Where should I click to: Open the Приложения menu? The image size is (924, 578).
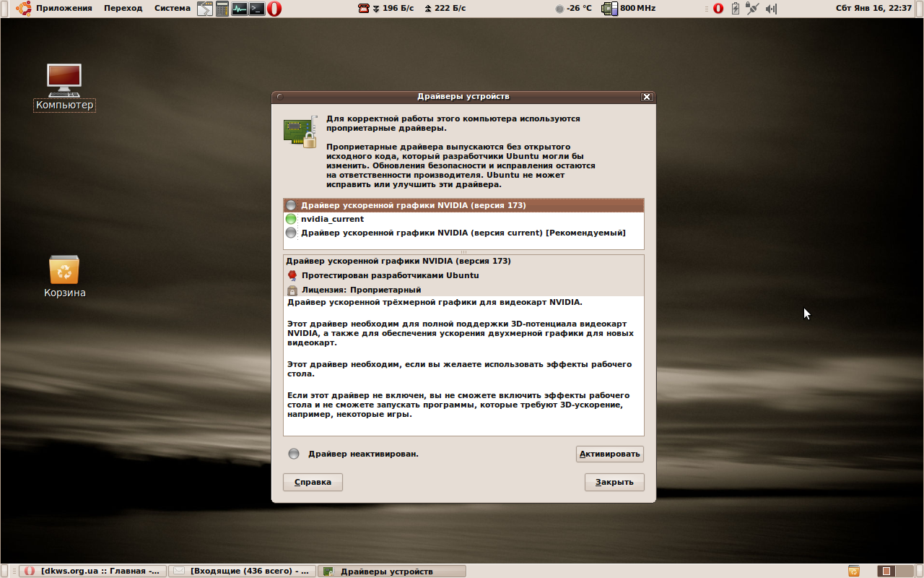(x=64, y=9)
